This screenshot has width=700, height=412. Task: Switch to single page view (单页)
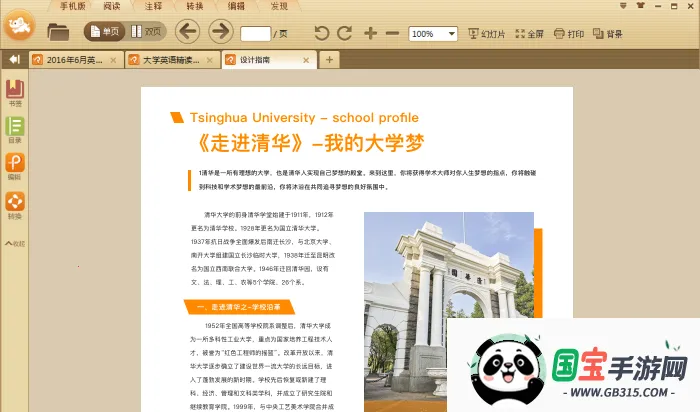(104, 32)
